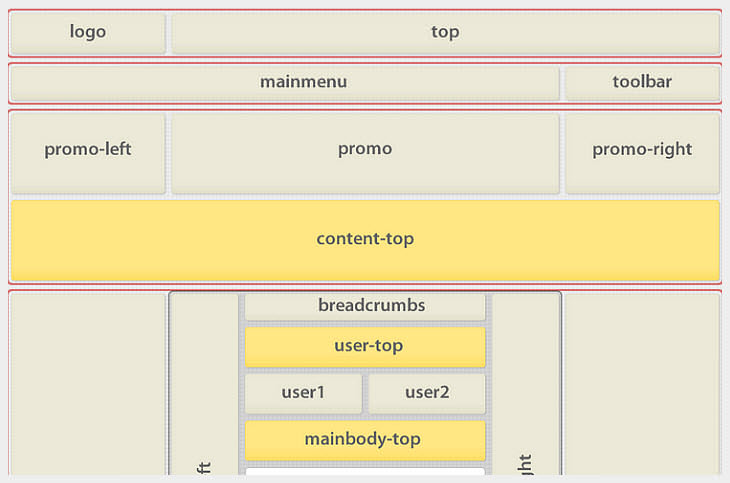Click the breadcrumbs position block
The width and height of the screenshot is (730, 483).
pyautogui.click(x=365, y=306)
